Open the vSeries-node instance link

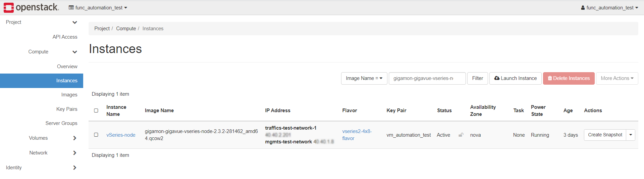pos(121,135)
